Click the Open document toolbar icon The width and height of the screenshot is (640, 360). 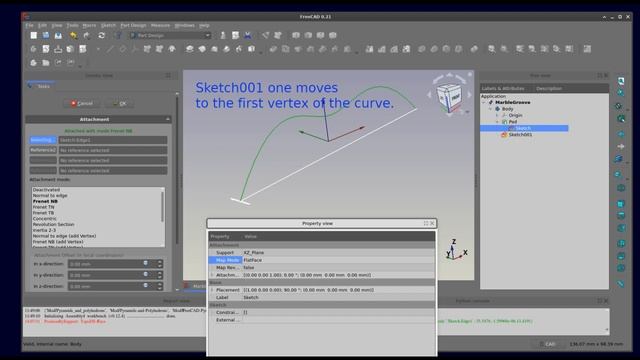(46, 36)
